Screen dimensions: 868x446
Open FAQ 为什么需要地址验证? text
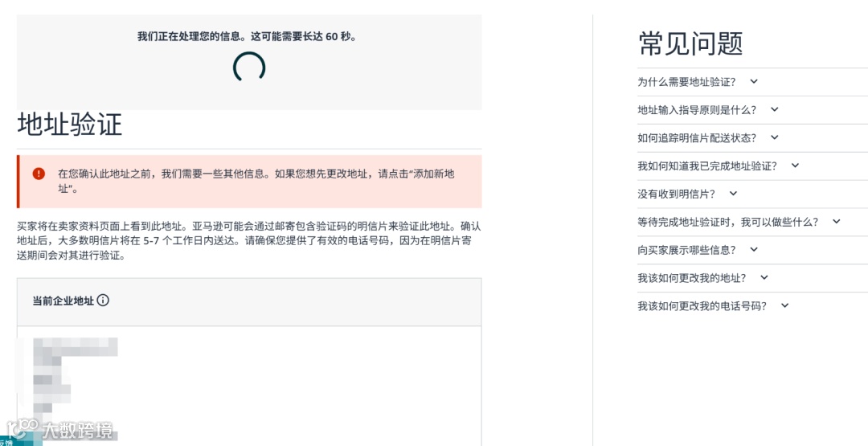click(x=686, y=82)
